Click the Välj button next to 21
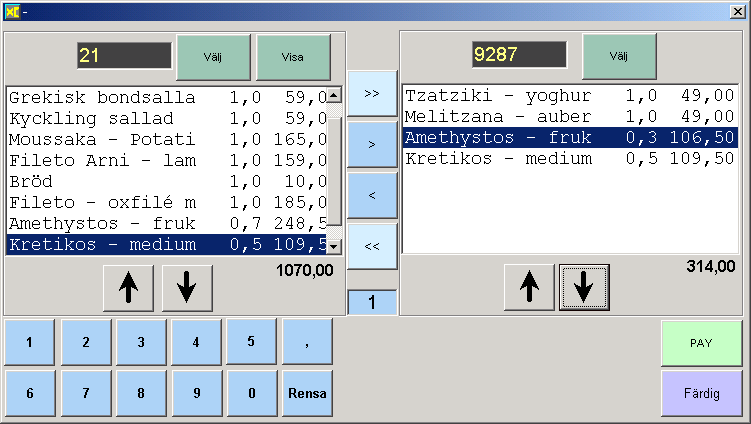This screenshot has height=424, width=751. [213, 57]
